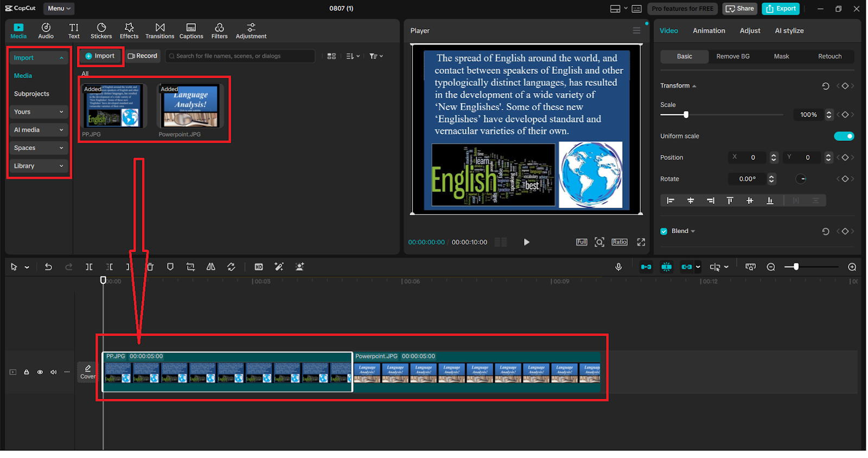Delete left of playhead tool
Image resolution: width=868 pixels, height=458 pixels.
(110, 267)
